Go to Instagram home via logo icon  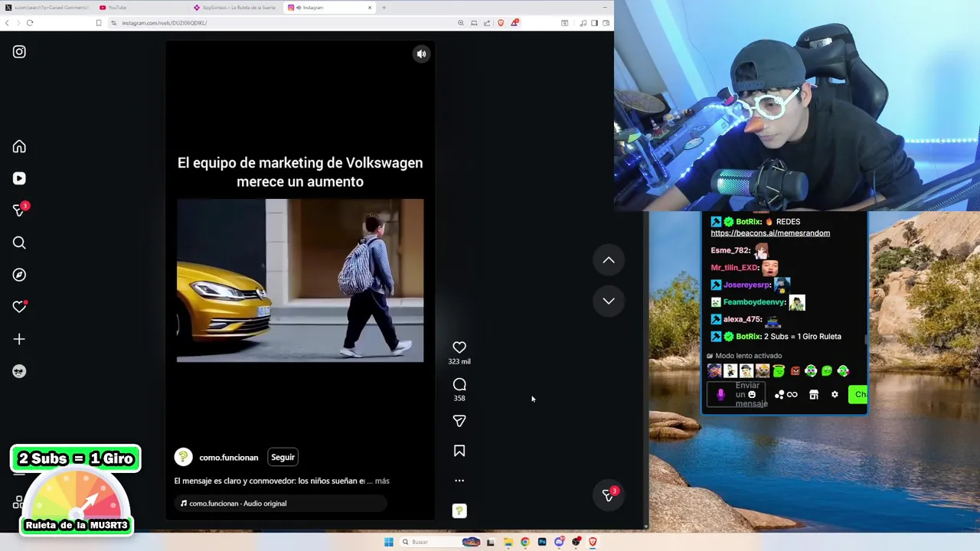pyautogui.click(x=19, y=52)
